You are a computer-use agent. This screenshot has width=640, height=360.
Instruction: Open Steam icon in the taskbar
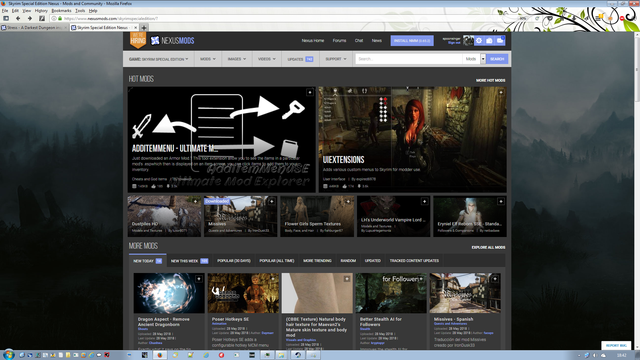pyautogui.click(x=298, y=355)
